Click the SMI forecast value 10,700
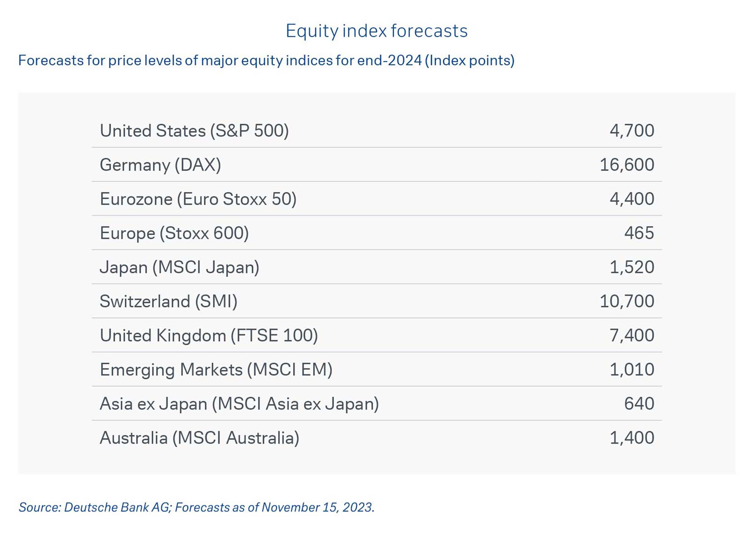 coord(626,301)
